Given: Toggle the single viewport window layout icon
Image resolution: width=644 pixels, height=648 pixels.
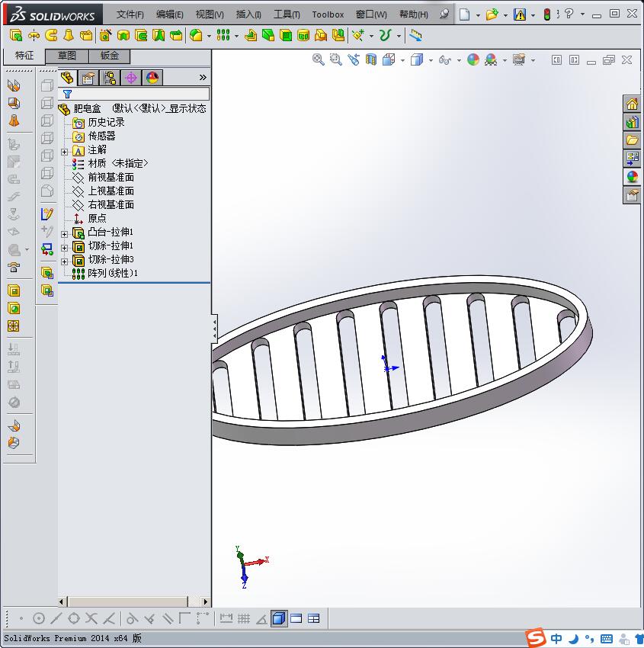Looking at the screenshot, I should point(296,618).
